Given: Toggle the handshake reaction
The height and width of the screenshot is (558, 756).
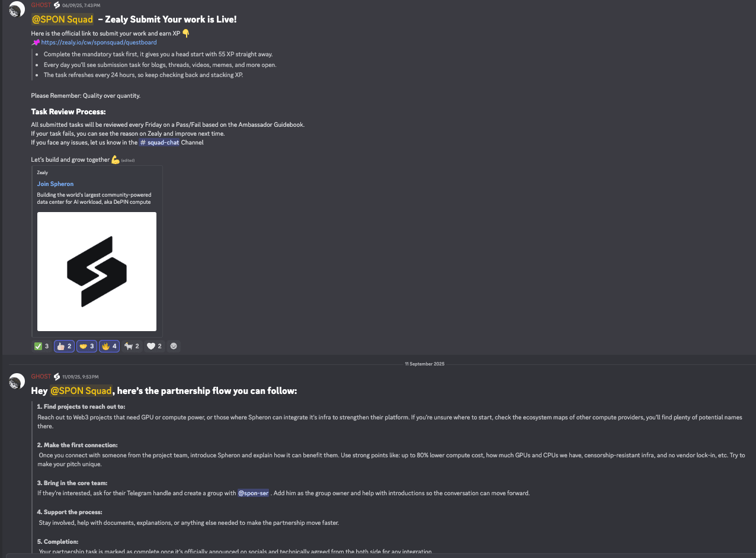Looking at the screenshot, I should point(87,346).
